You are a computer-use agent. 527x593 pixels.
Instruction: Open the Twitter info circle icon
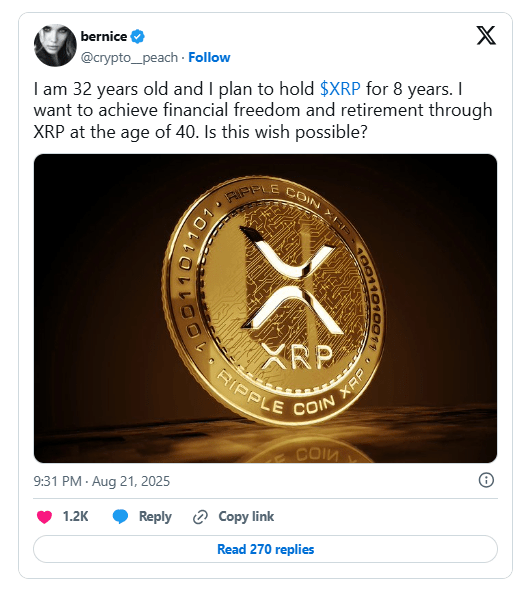coord(486,480)
